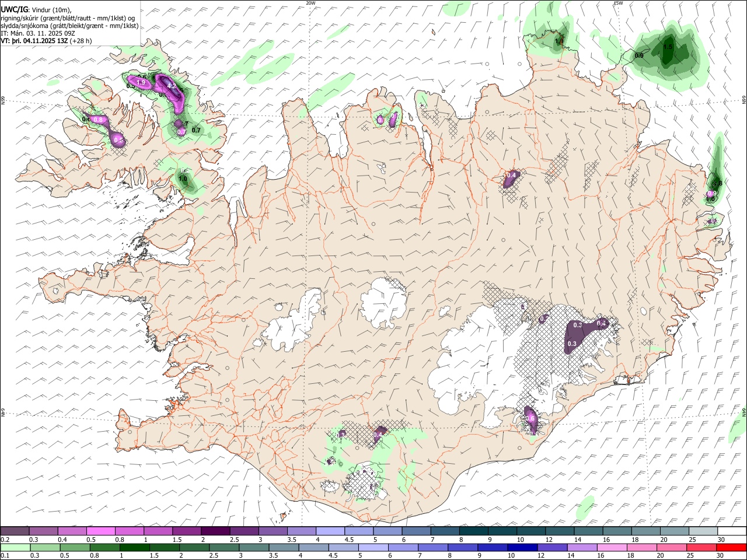Click the darkest purple swatch labeled 2 in top legend row
The width and height of the screenshot is (747, 560).
point(215,531)
